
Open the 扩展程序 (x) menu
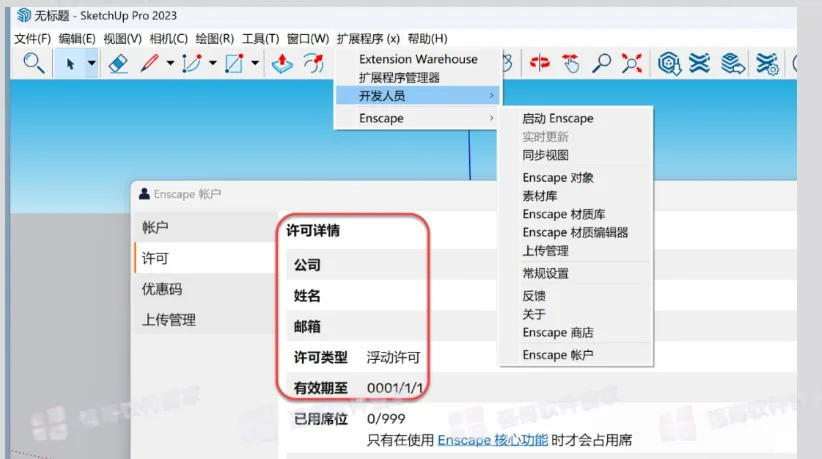click(x=368, y=39)
